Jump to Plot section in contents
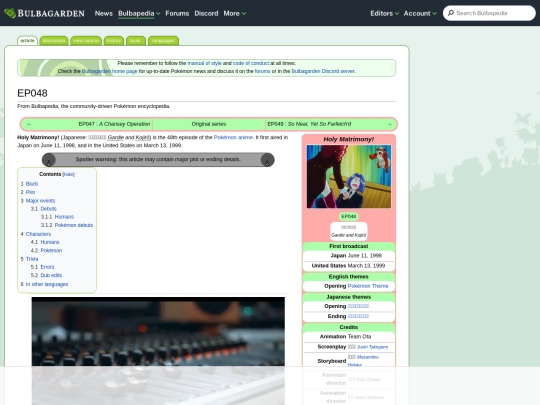Viewport: 540px width, 405px height. point(30,192)
